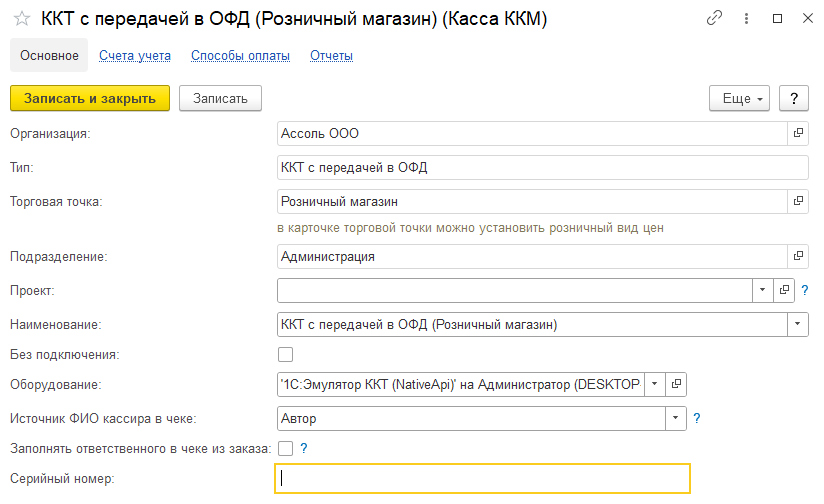The width and height of the screenshot is (824, 504).
Task: Add this form to favorites star
Action: click(21, 19)
